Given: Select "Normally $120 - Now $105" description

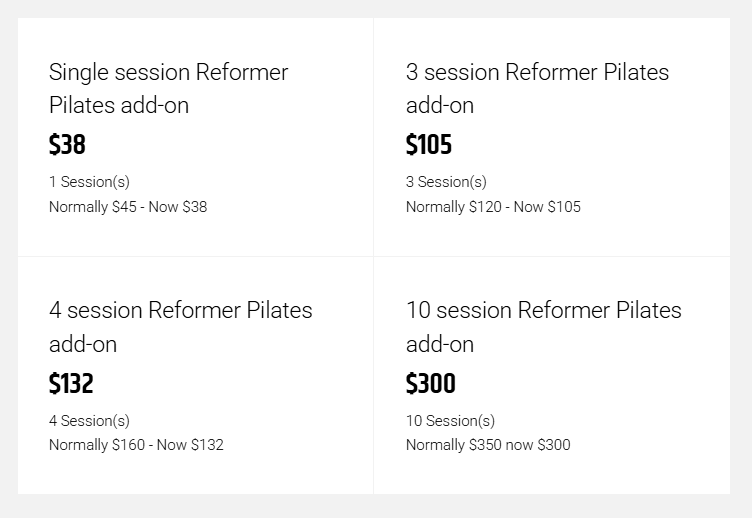Looking at the screenshot, I should coord(493,207).
